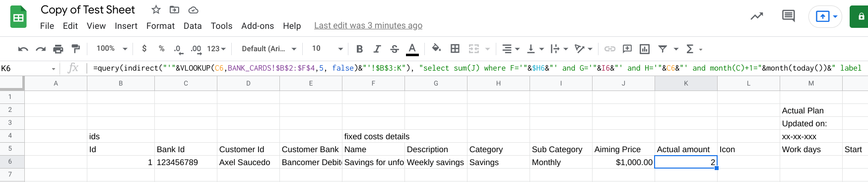Format as currency with dollar icon
This screenshot has height=182, width=868.
pos(144,49)
